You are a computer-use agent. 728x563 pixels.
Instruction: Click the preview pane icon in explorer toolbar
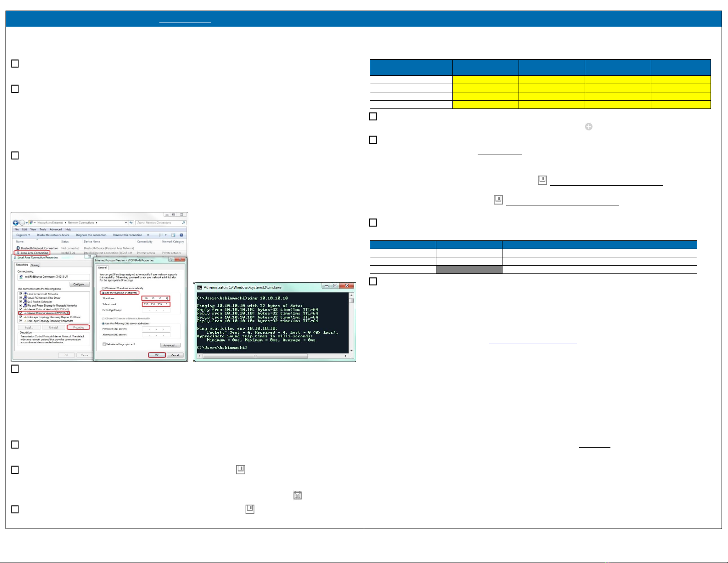173,235
